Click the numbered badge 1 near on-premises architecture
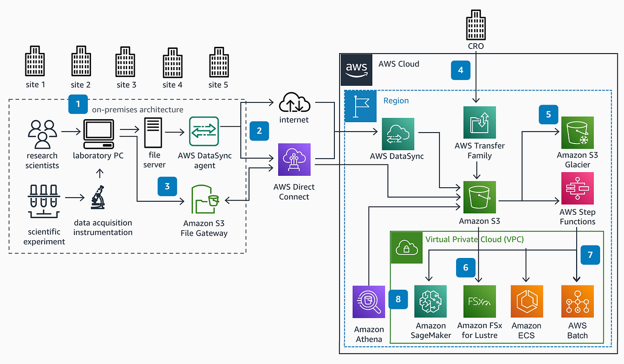 [78, 104]
